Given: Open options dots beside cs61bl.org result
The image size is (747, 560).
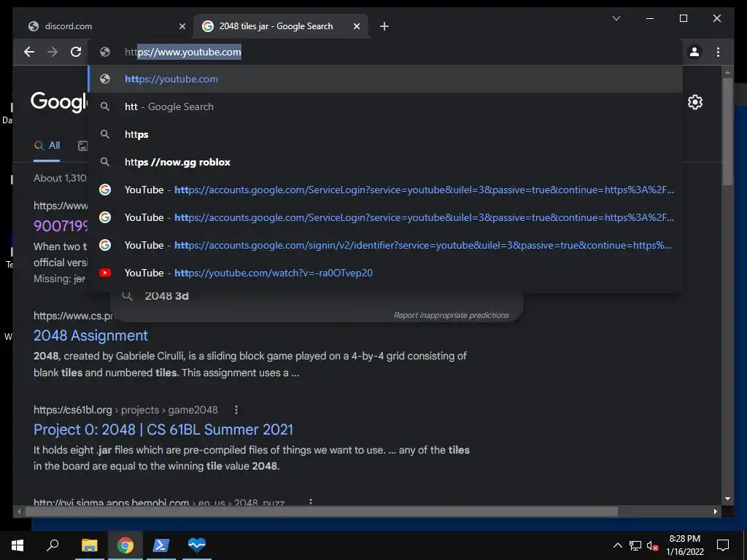Looking at the screenshot, I should click(236, 410).
